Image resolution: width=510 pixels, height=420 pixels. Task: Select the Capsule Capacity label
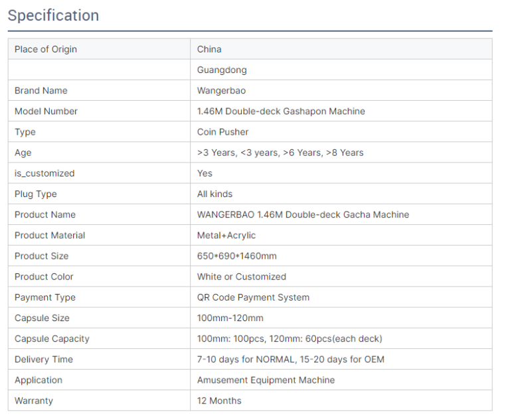click(x=52, y=338)
